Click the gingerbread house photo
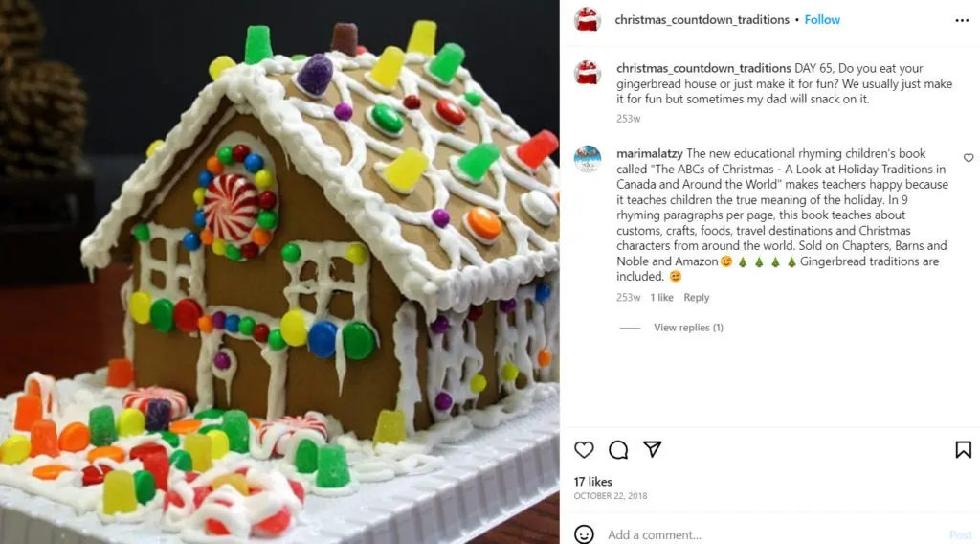The image size is (980, 544). [279, 272]
